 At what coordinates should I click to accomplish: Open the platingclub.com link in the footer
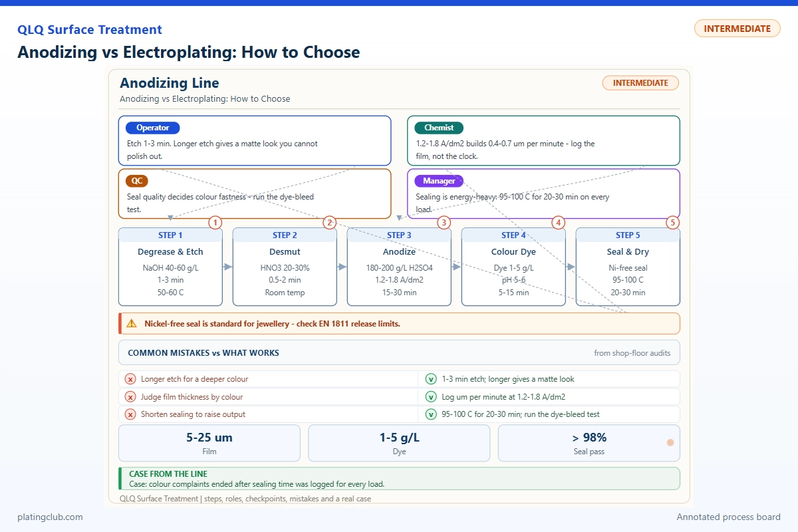[51, 517]
